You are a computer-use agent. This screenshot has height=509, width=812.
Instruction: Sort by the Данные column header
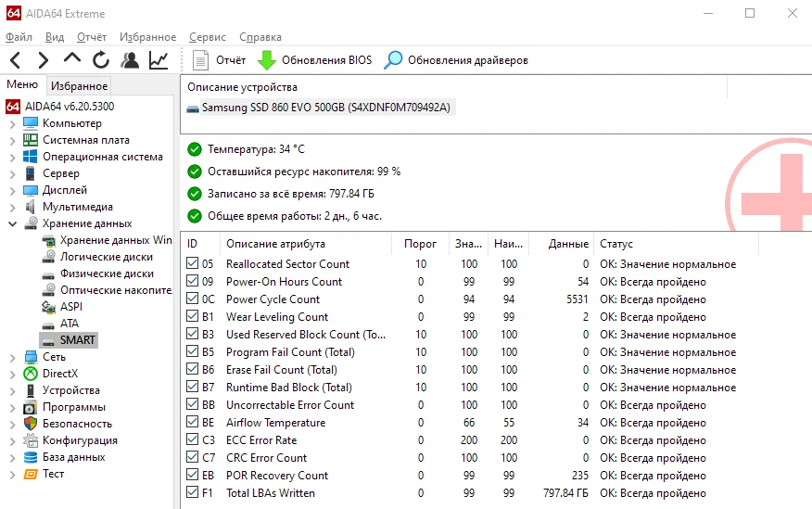[568, 244]
